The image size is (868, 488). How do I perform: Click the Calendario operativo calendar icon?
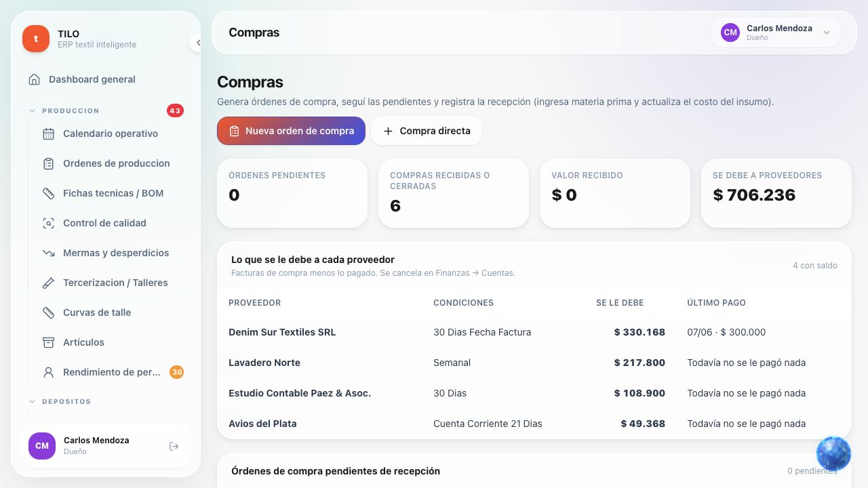48,134
